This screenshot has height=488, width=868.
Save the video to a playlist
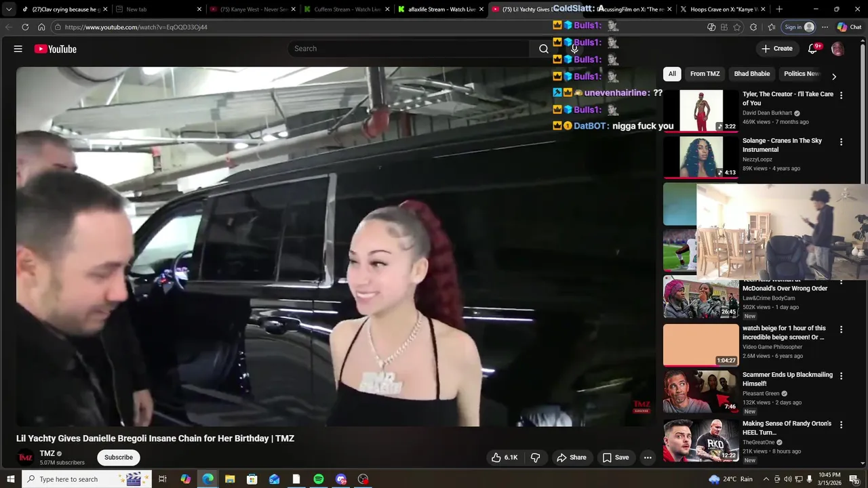(x=616, y=457)
